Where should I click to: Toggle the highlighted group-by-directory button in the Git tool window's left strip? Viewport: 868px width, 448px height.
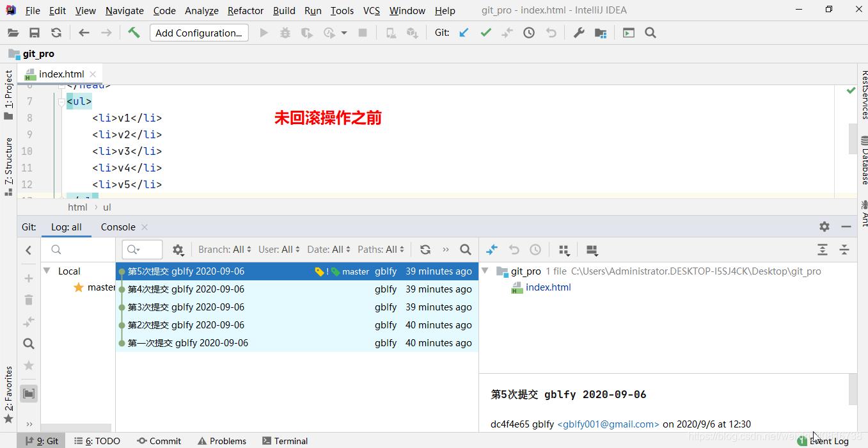[29, 394]
